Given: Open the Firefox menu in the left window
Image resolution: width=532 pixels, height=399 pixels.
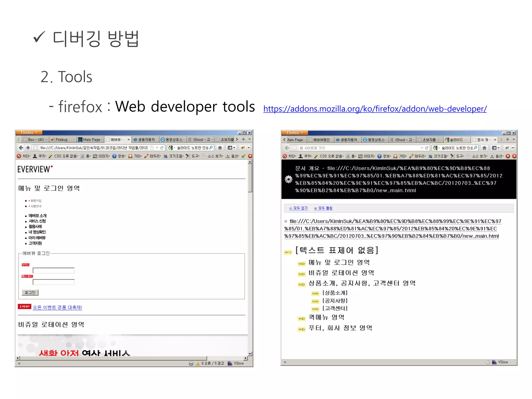Looking at the screenshot, I should (29, 132).
